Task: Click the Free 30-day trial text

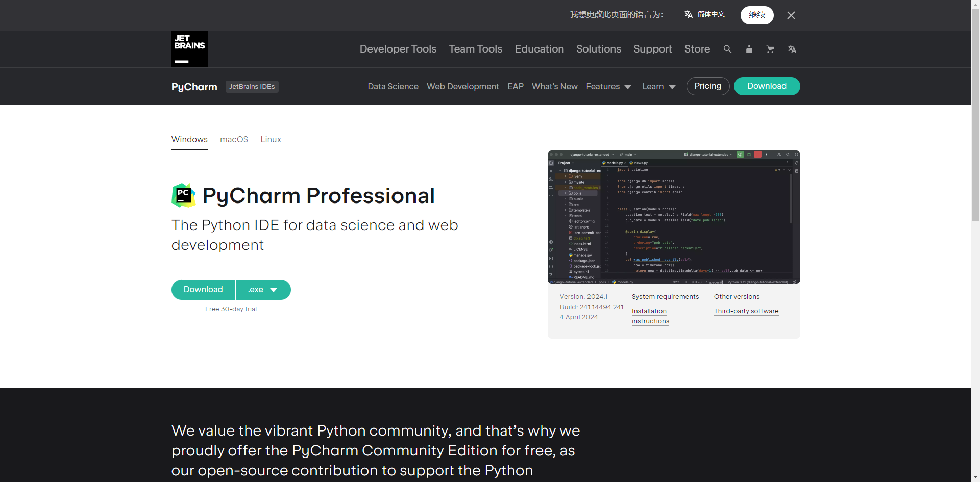Action: pos(231,309)
